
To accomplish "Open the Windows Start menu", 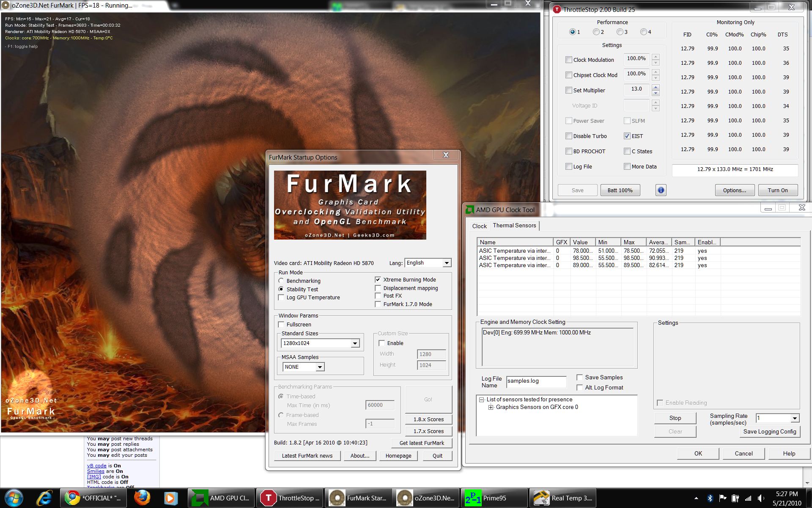I will [x=13, y=498].
